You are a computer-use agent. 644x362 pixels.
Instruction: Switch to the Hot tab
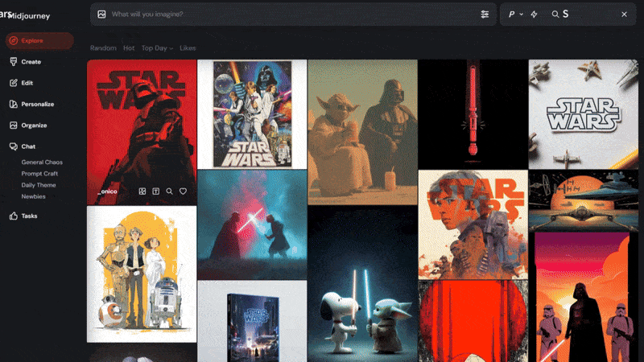[129, 48]
